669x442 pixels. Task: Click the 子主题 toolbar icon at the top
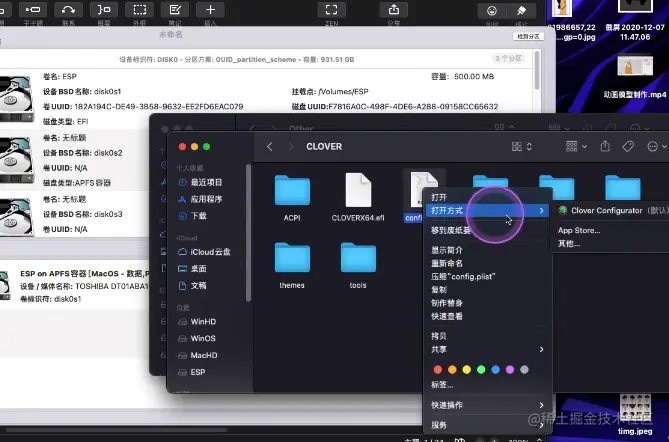pos(33,10)
